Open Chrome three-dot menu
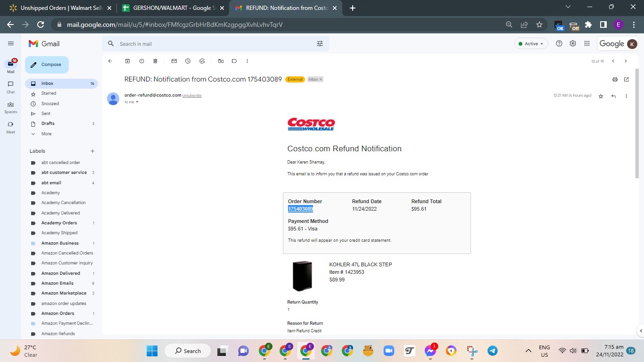Viewport: 644px width, 362px height. 634,25
